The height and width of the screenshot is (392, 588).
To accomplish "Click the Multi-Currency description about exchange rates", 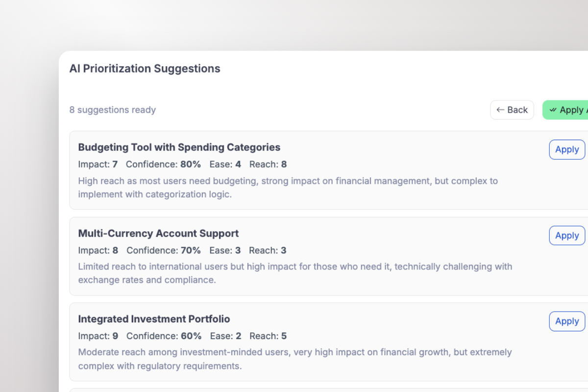I will coord(295,273).
